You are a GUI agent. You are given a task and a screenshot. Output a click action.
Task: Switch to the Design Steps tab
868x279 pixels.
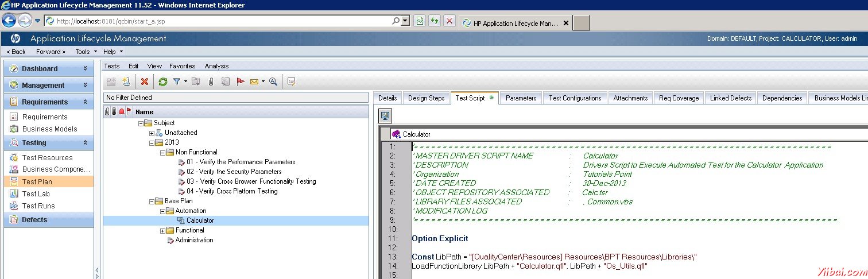426,98
